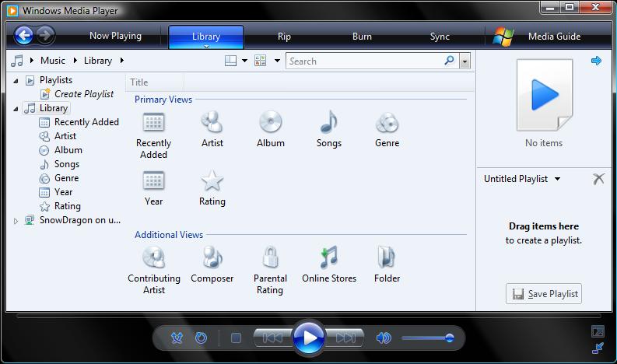
Task: Click the Previous track button
Action: [x=272, y=338]
